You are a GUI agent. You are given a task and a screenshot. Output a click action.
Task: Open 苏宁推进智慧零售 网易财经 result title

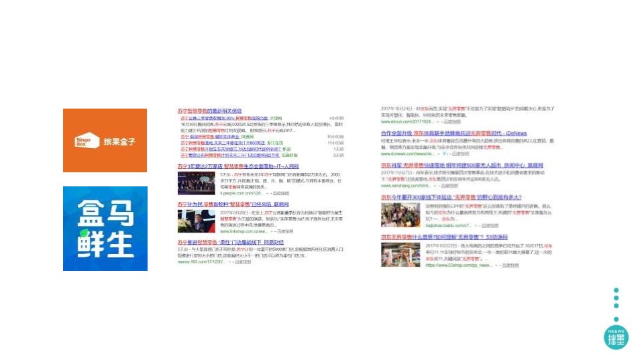click(230, 242)
